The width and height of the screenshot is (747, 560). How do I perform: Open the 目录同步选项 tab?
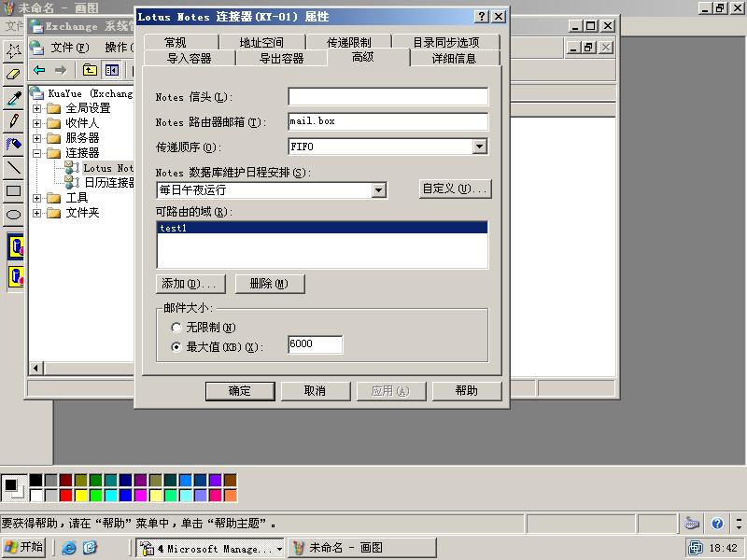446,42
